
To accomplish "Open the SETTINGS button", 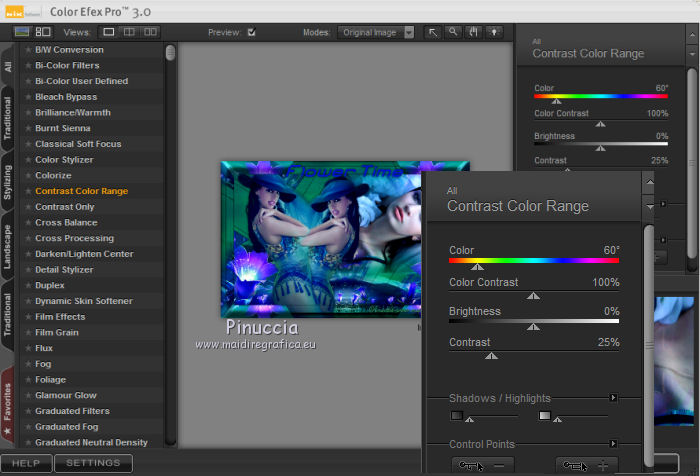I will pos(93,464).
